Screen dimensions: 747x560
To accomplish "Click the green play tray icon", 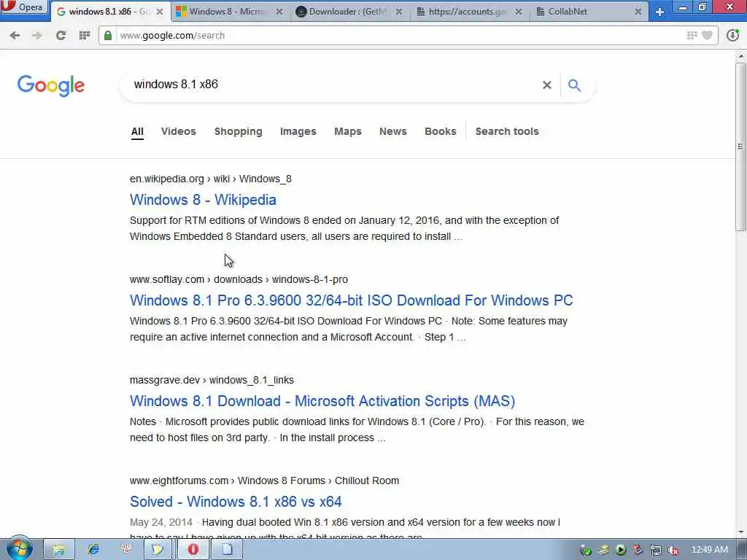I will tap(620, 550).
